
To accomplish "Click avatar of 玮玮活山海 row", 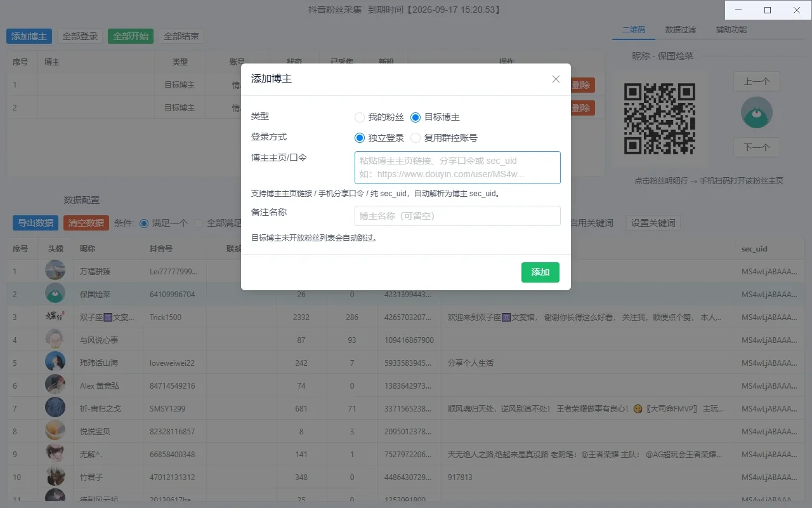I will [55, 362].
